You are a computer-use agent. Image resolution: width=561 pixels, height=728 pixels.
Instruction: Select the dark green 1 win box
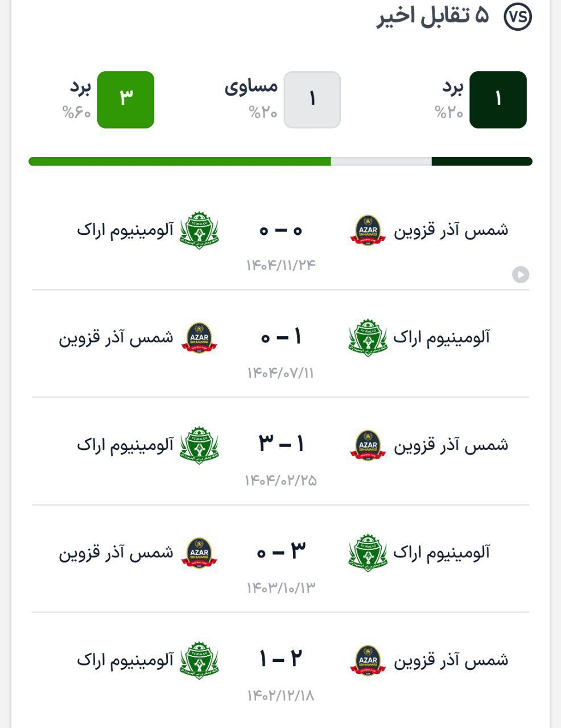pyautogui.click(x=498, y=100)
